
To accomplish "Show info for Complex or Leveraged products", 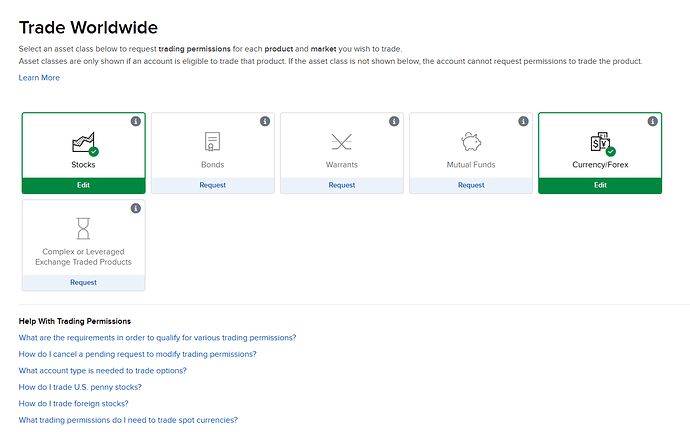I will point(136,209).
